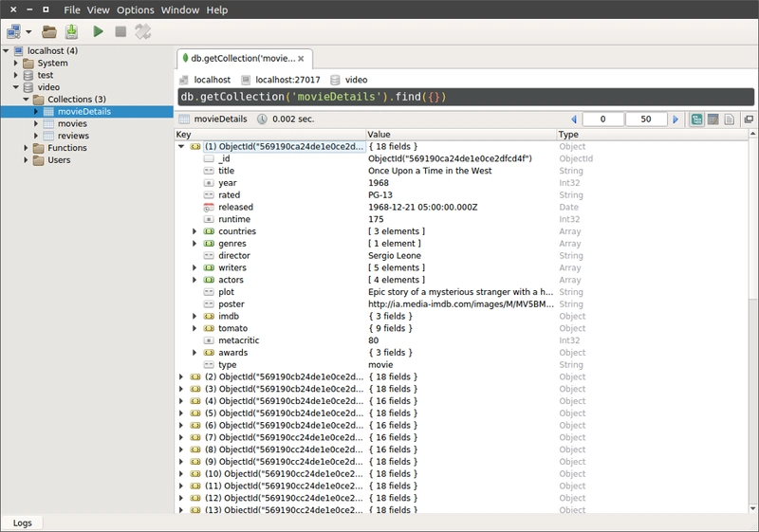
Task: Expand the reviews collection arrow
Action: click(36, 136)
